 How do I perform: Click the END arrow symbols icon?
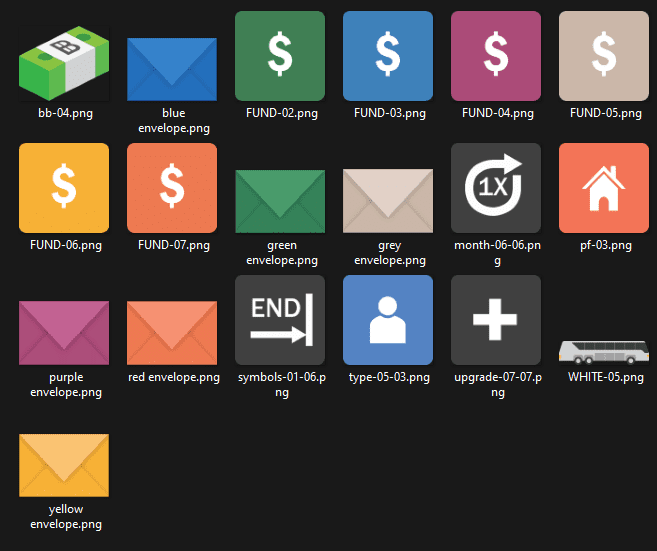point(280,320)
